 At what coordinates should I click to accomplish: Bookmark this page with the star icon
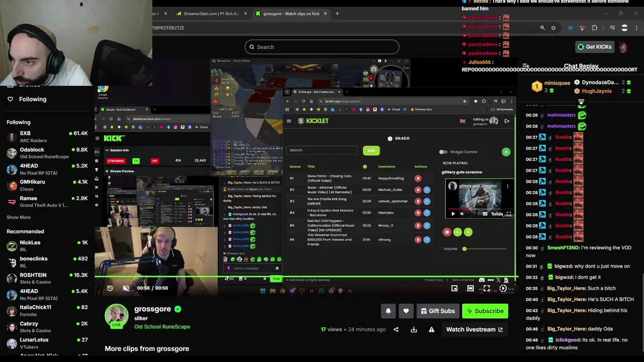[x=553, y=28]
